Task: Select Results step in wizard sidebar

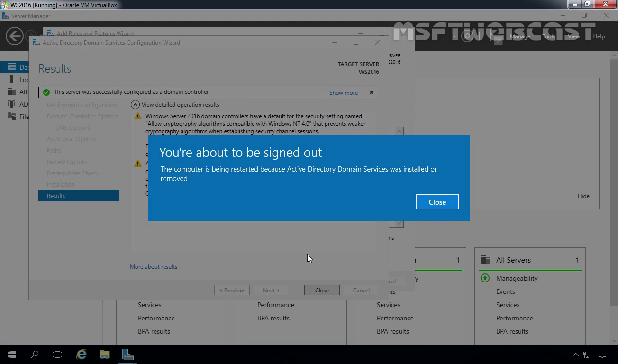Action: point(79,195)
